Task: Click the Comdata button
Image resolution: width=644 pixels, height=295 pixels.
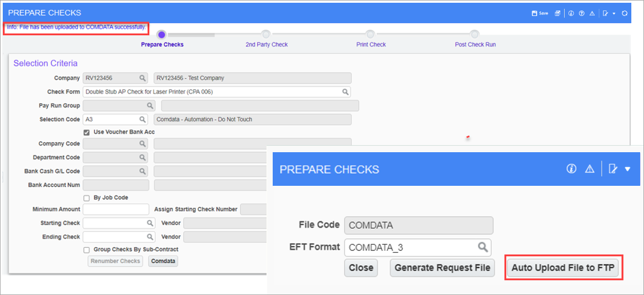Action: 163,261
